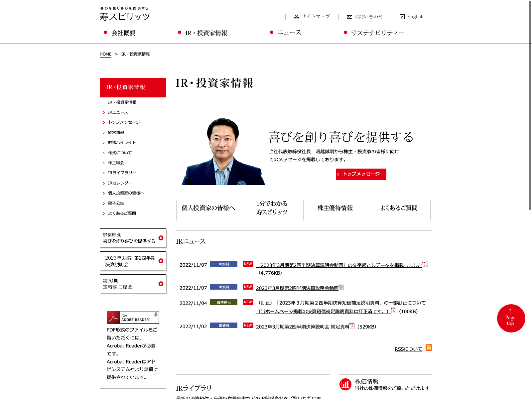This screenshot has height=399, width=532.
Task: Click the 寿スピリッツ logo
Action: pos(125,14)
